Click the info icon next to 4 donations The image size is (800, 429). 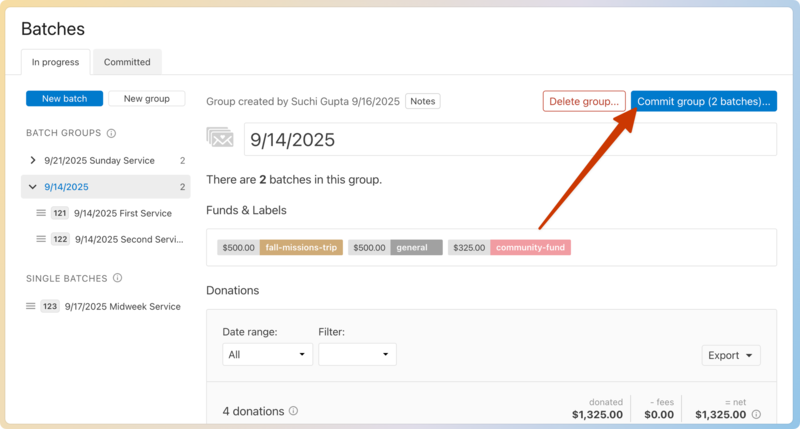293,411
